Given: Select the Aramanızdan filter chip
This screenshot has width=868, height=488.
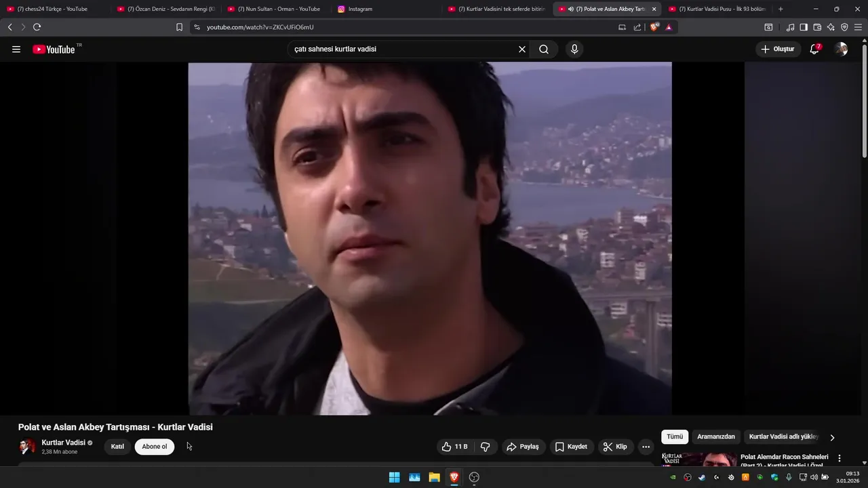Looking at the screenshot, I should [x=716, y=437].
